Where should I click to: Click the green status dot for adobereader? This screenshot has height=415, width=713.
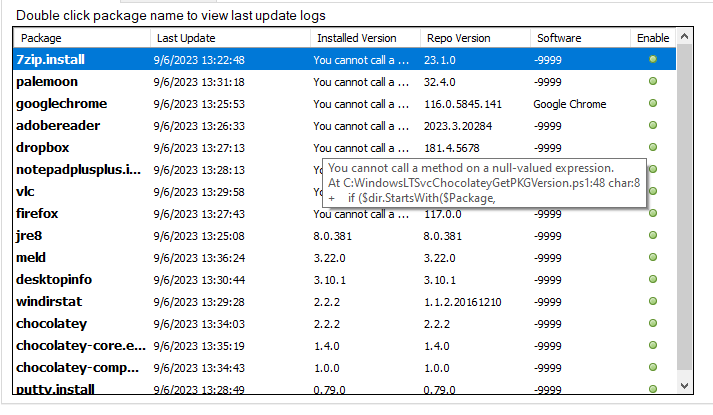[653, 126]
